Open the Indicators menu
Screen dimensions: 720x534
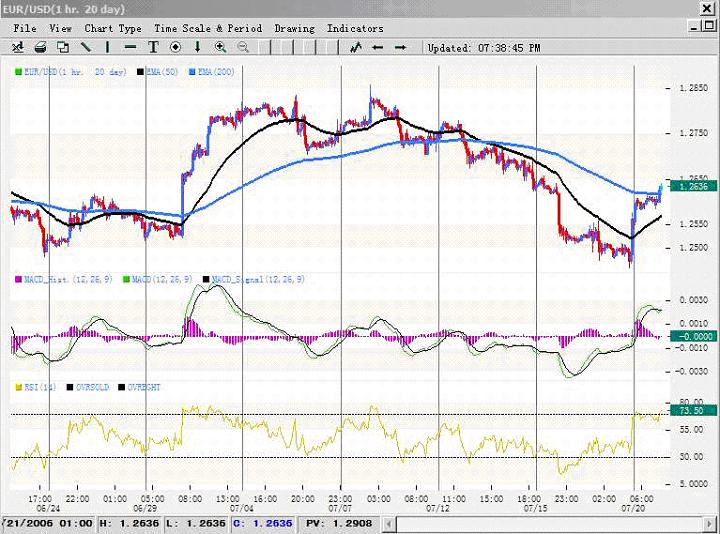tap(354, 29)
